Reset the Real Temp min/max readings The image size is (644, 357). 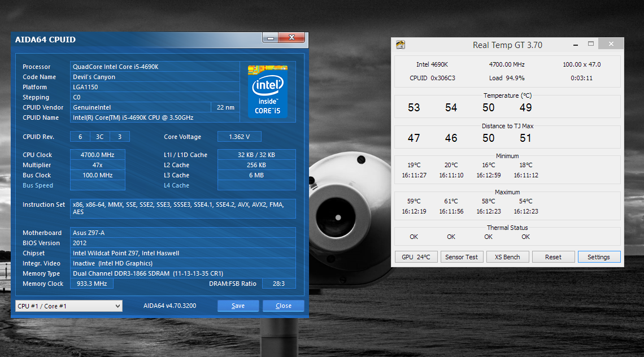pyautogui.click(x=553, y=257)
